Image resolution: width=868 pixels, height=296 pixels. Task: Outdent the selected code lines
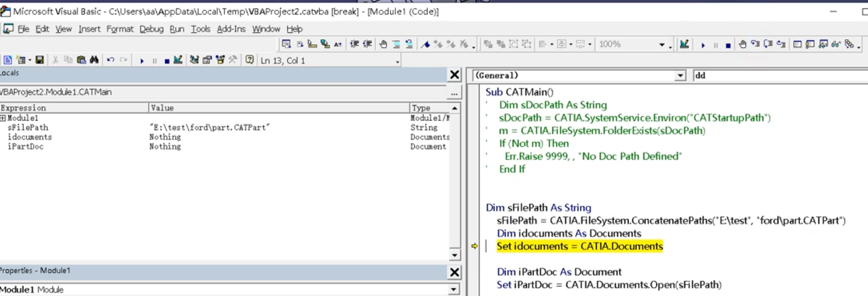[x=367, y=44]
